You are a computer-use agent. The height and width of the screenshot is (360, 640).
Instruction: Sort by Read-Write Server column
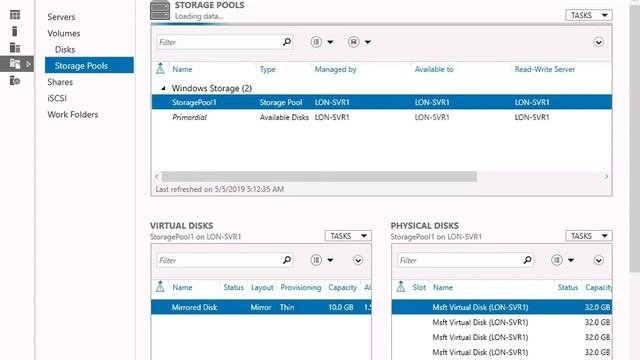544,69
